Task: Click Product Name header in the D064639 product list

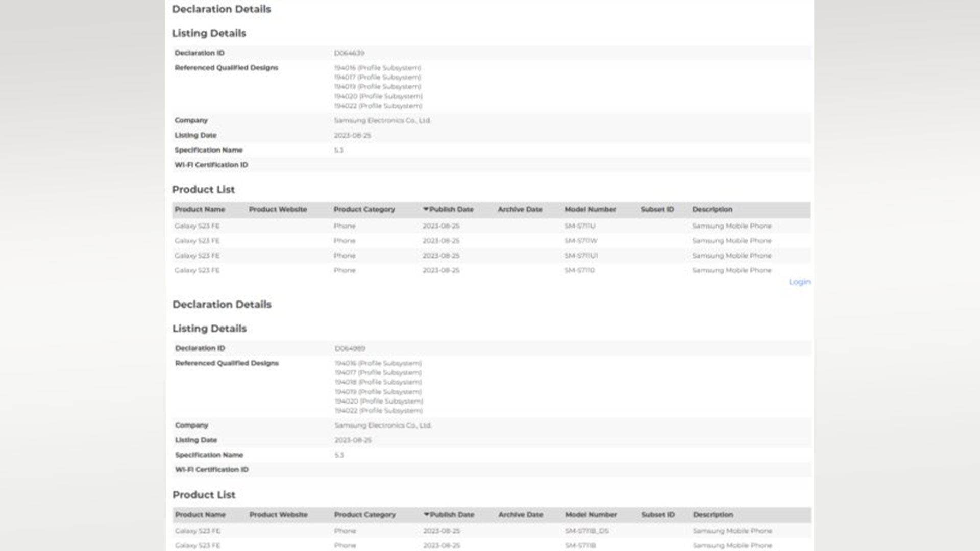Action: click(x=200, y=209)
